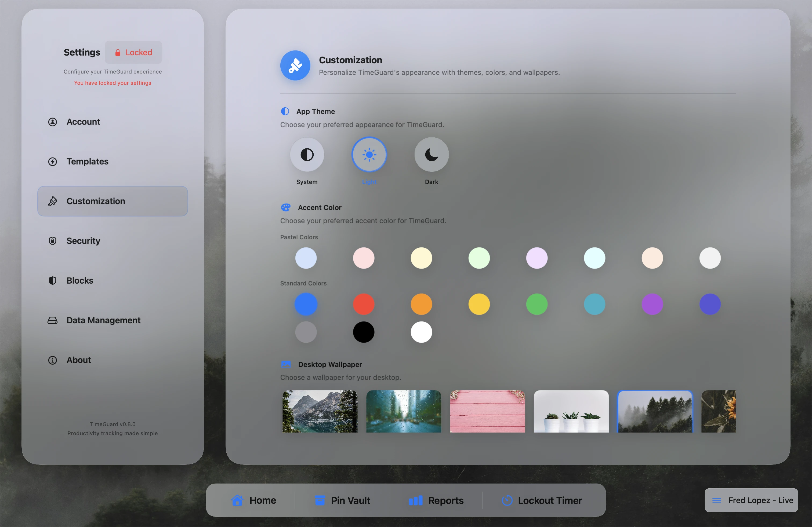Screen dimensions: 812x527
Task: Pick the pastel mint green accent color
Action: [479, 258]
